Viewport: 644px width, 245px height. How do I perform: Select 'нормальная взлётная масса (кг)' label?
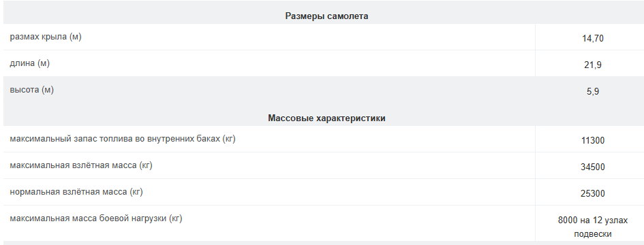(x=76, y=192)
